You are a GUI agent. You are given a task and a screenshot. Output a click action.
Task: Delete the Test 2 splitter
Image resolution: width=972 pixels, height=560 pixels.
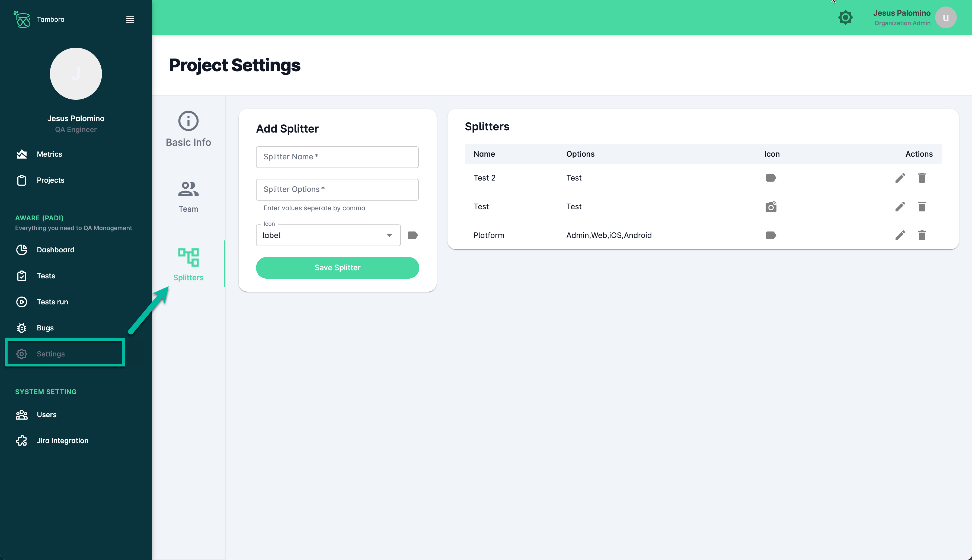coord(922,178)
